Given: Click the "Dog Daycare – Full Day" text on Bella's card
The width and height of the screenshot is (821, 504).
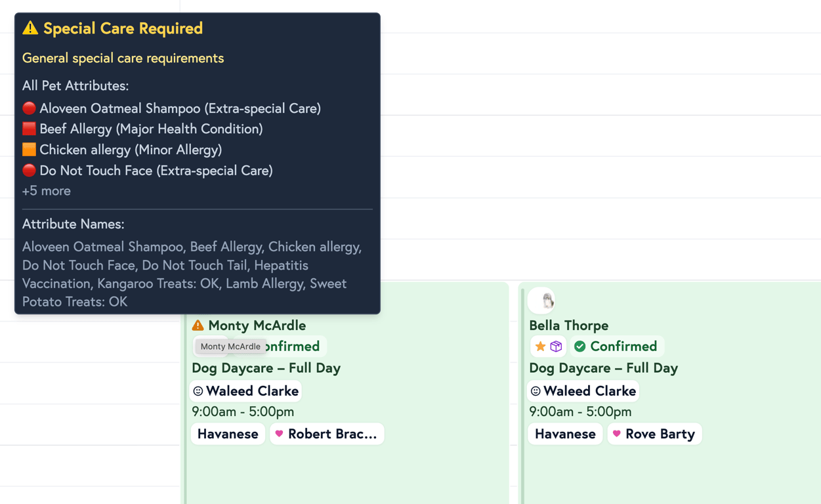Looking at the screenshot, I should tap(603, 368).
